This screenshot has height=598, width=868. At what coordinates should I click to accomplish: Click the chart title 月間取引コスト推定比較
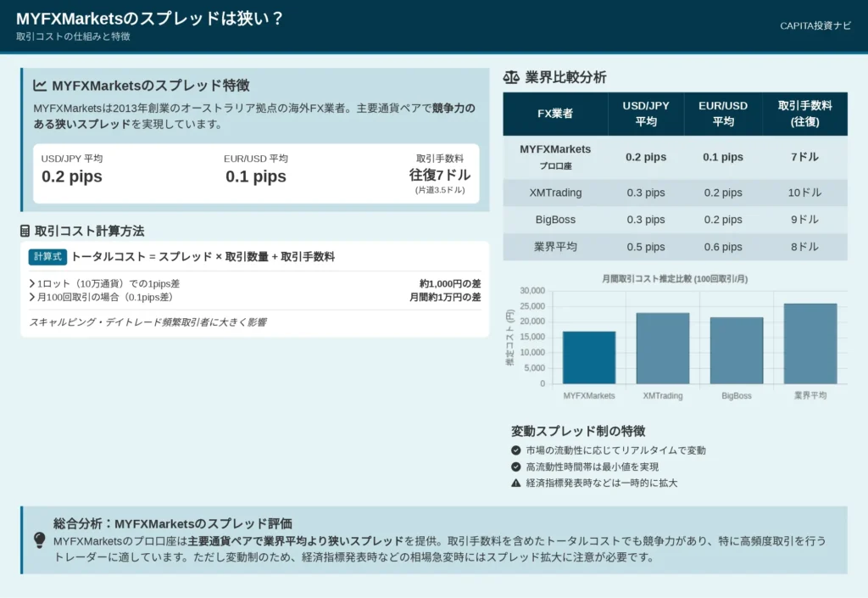point(675,278)
